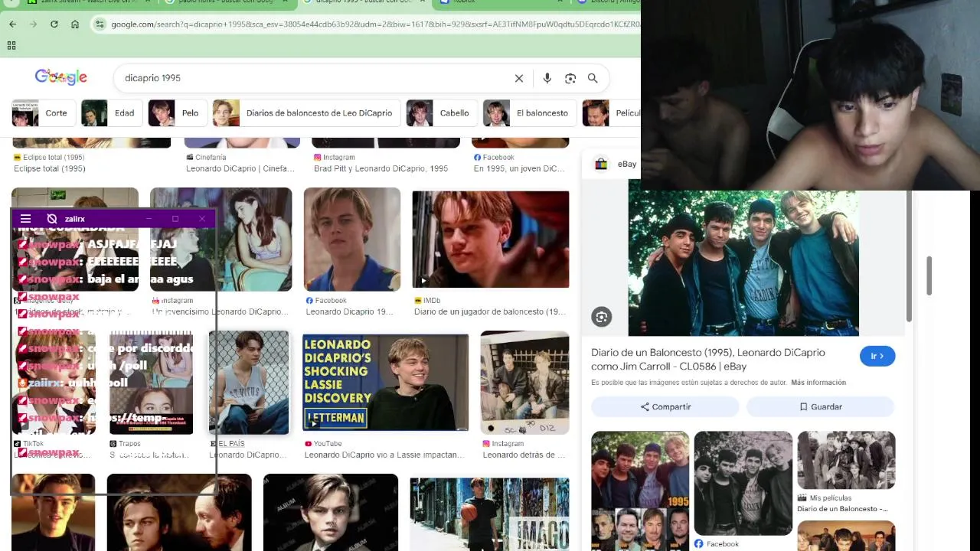Open hamburger menu in zaiirx window
Image resolution: width=980 pixels, height=551 pixels.
[x=25, y=219]
